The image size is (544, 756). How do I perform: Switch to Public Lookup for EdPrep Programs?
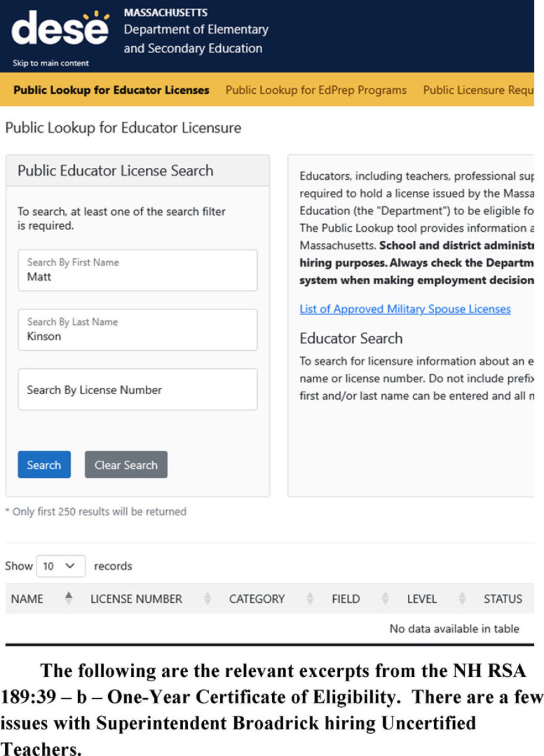[x=316, y=90]
